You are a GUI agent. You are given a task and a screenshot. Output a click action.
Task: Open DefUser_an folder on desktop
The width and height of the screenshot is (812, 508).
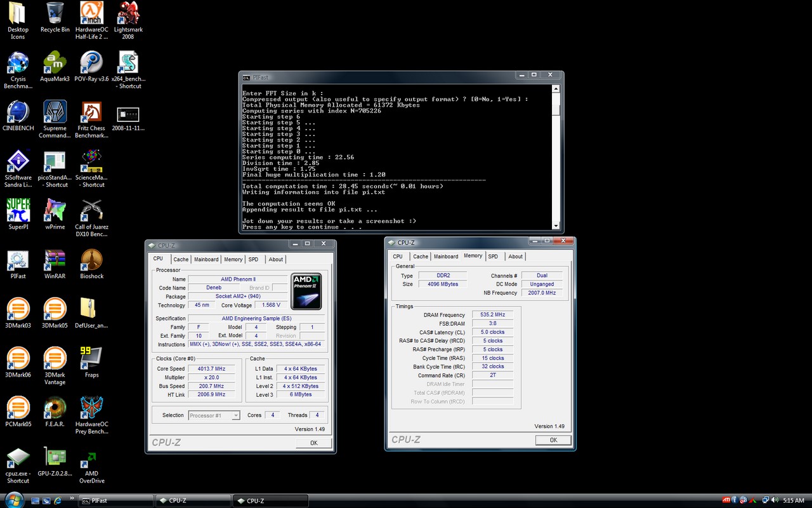coord(92,314)
